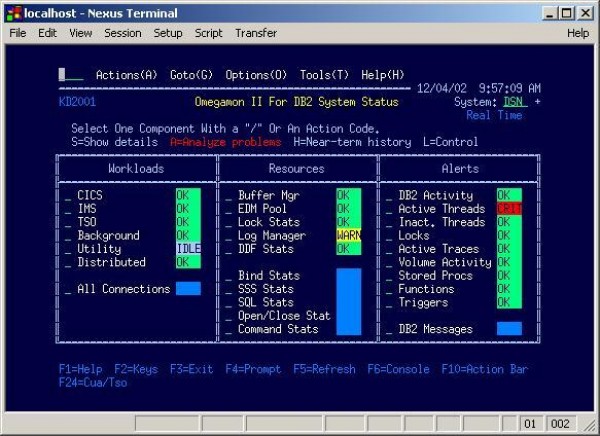Select the Tools(T) terminal menu

click(x=324, y=75)
